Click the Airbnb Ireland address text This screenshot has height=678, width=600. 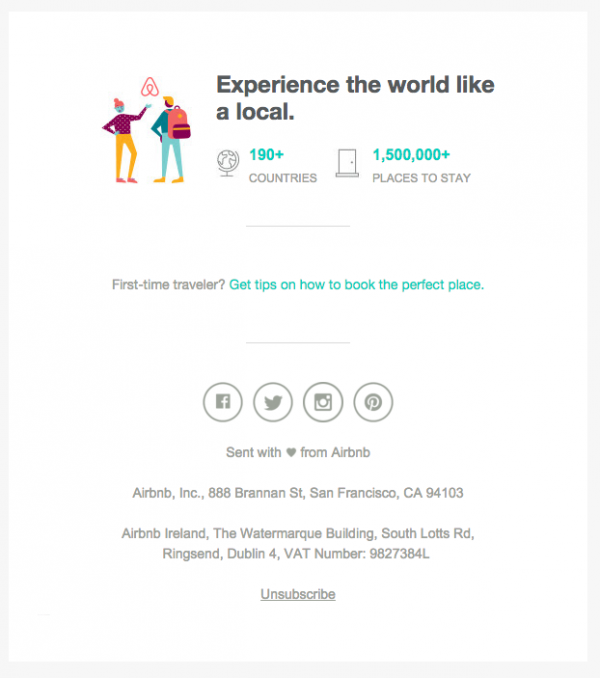tap(298, 544)
